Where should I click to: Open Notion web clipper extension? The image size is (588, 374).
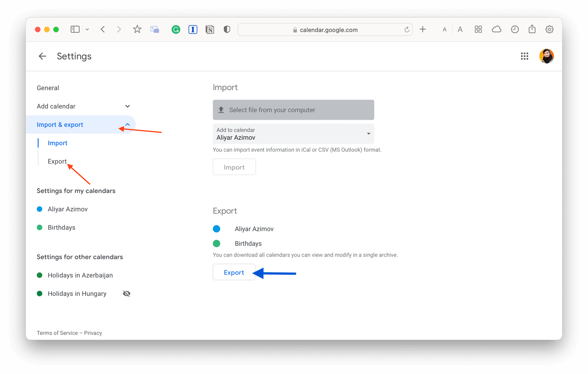[x=210, y=29]
